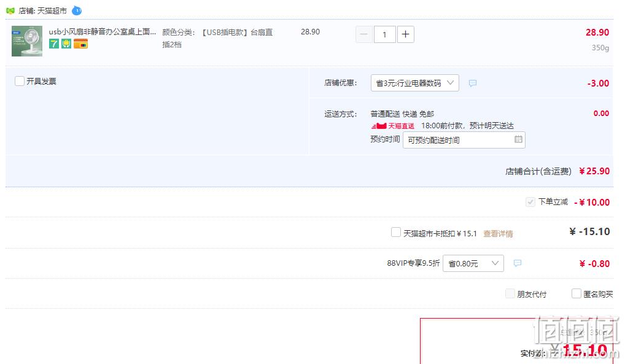Viewport: 625px width, 364px height.
Task: Click the green shield guarantee badge icon
Action: (66, 44)
